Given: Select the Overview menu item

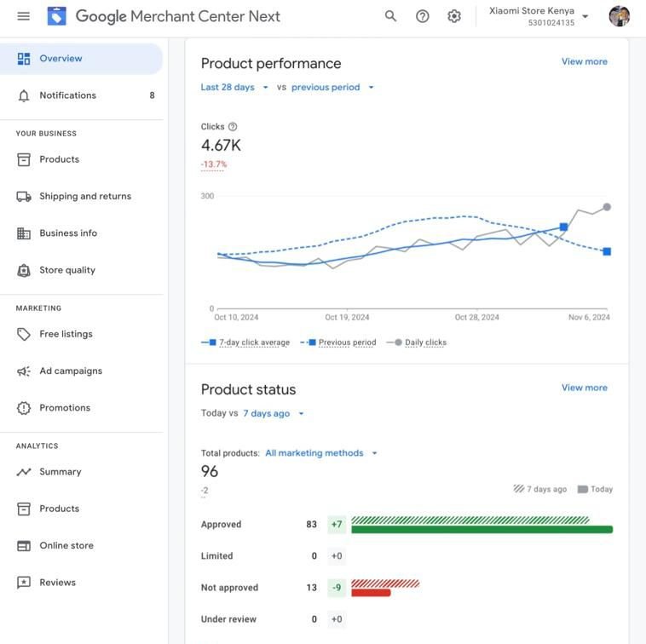Looking at the screenshot, I should (x=81, y=59).
